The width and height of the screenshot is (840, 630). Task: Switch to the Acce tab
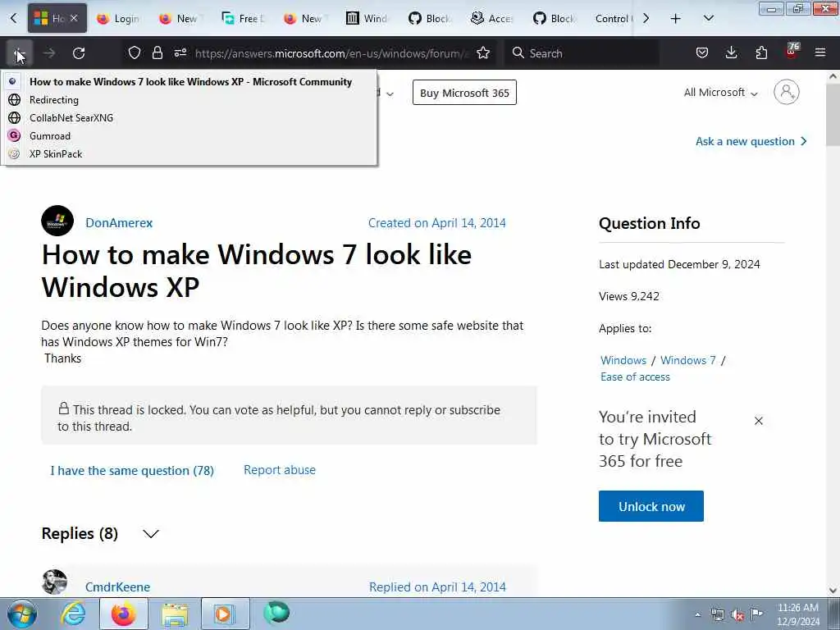click(x=492, y=19)
